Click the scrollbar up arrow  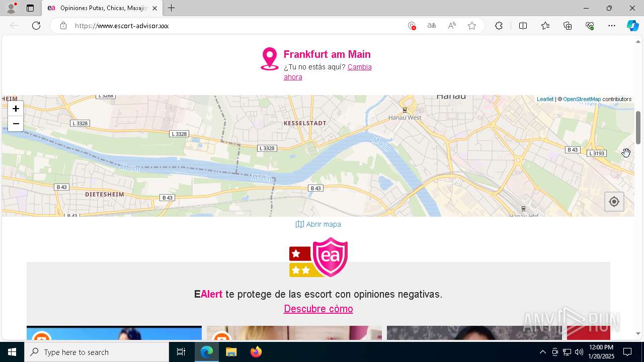pos(638,41)
